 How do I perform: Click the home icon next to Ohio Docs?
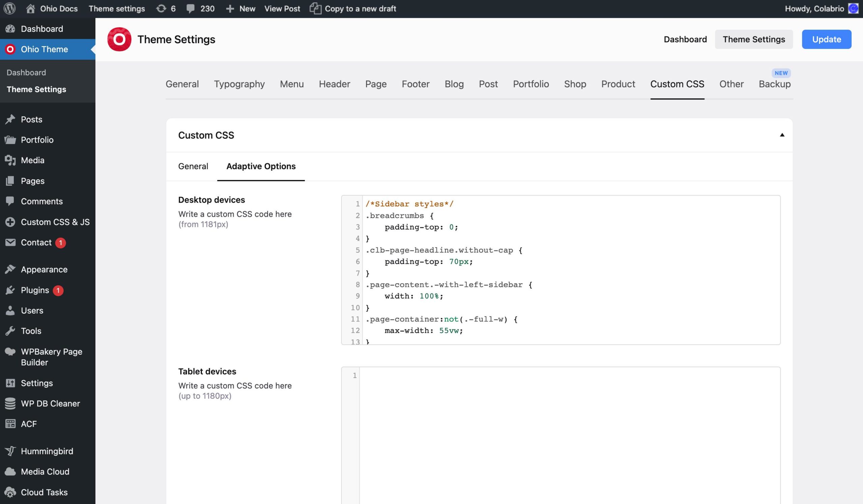point(30,8)
